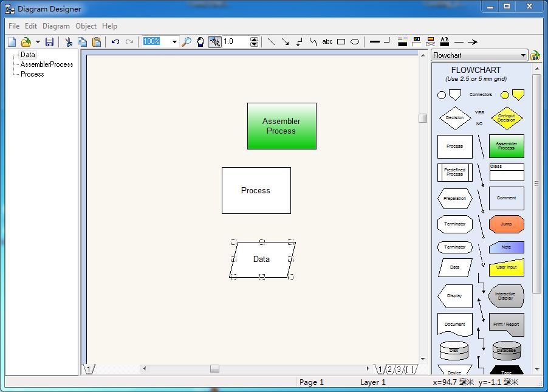This screenshot has width=548, height=392.
Task: Select the zoom magnifier tool
Action: pyautogui.click(x=187, y=42)
